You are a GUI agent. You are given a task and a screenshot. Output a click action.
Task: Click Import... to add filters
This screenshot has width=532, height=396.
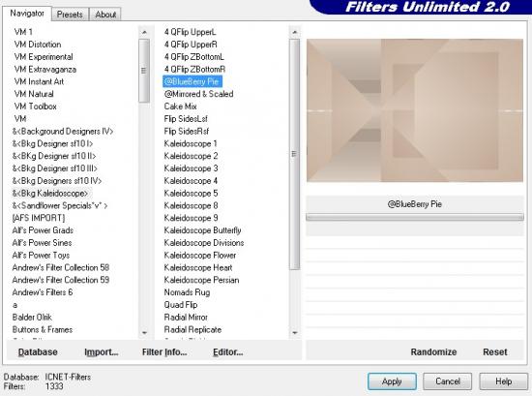click(x=102, y=351)
